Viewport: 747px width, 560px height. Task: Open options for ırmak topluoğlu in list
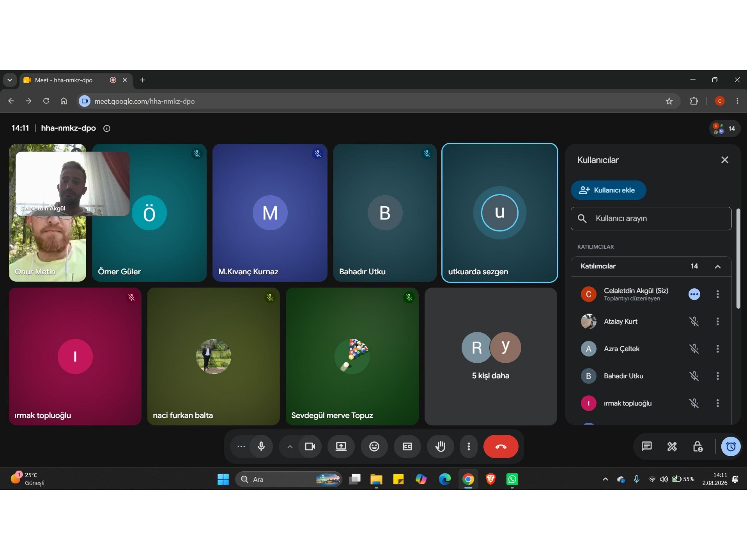point(718,403)
